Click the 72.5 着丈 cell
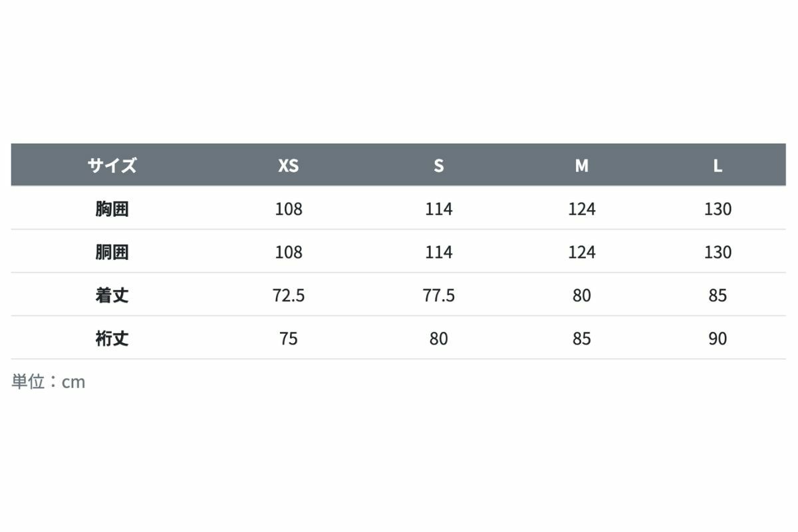The height and width of the screenshot is (532, 798). click(x=289, y=295)
